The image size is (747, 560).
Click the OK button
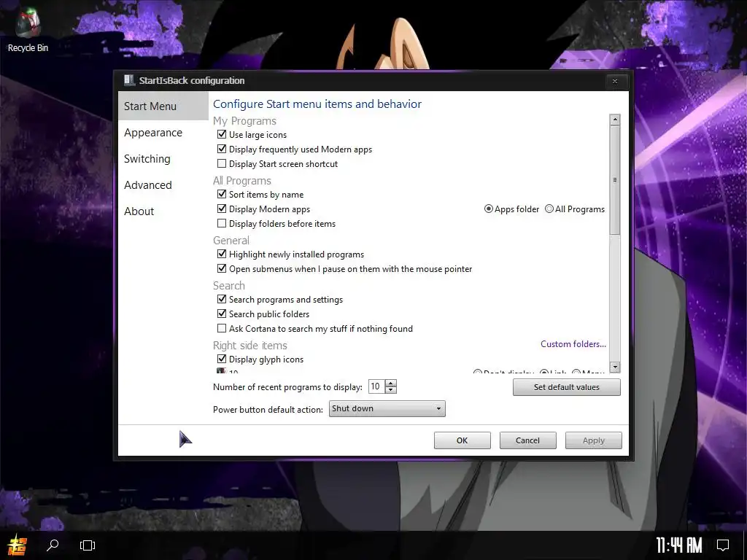(462, 440)
